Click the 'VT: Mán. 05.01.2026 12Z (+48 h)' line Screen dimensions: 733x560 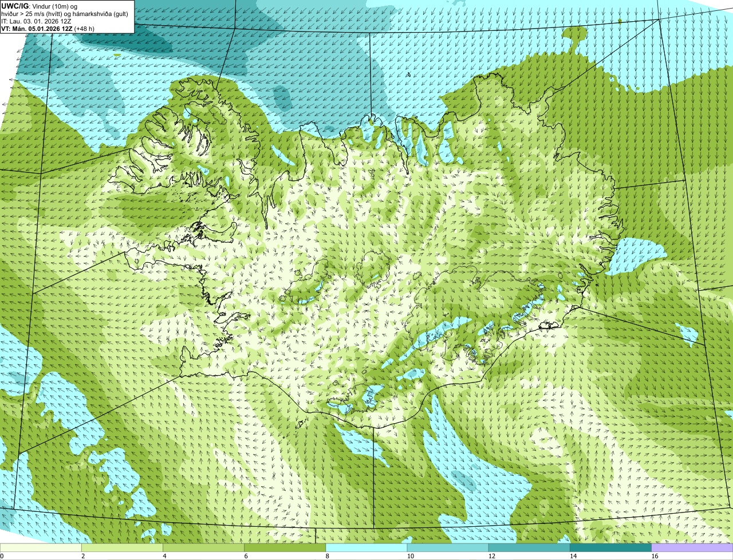point(48,29)
